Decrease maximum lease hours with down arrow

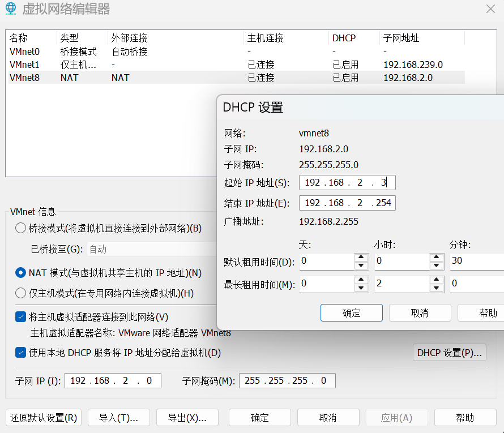436,288
